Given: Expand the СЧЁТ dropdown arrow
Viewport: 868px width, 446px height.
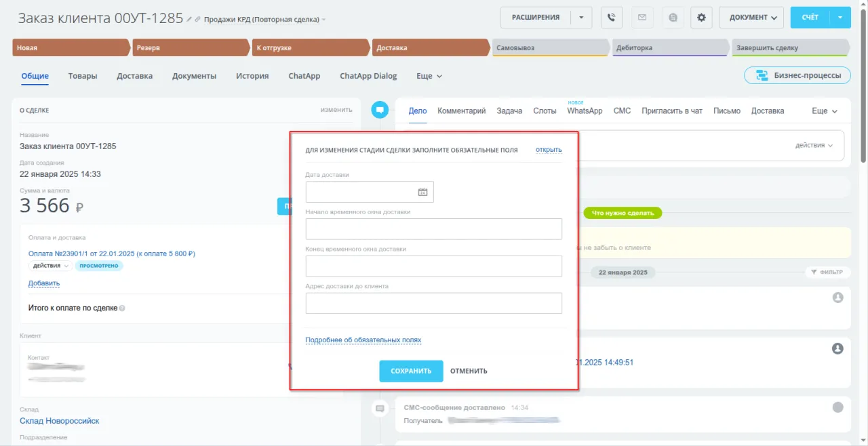Looking at the screenshot, I should [841, 18].
